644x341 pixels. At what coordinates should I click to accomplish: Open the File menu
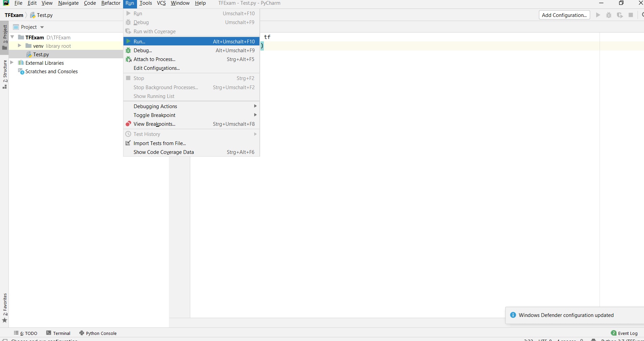coord(18,3)
